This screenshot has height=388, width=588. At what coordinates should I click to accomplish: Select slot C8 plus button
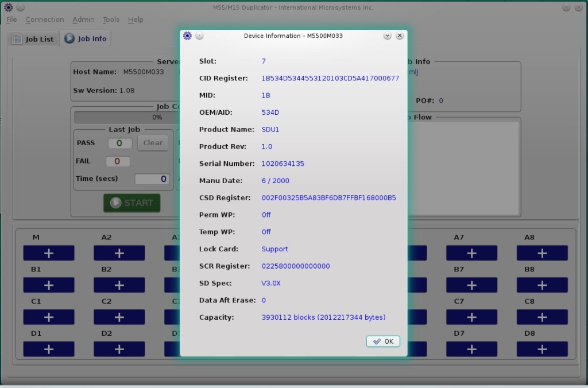pos(542,317)
